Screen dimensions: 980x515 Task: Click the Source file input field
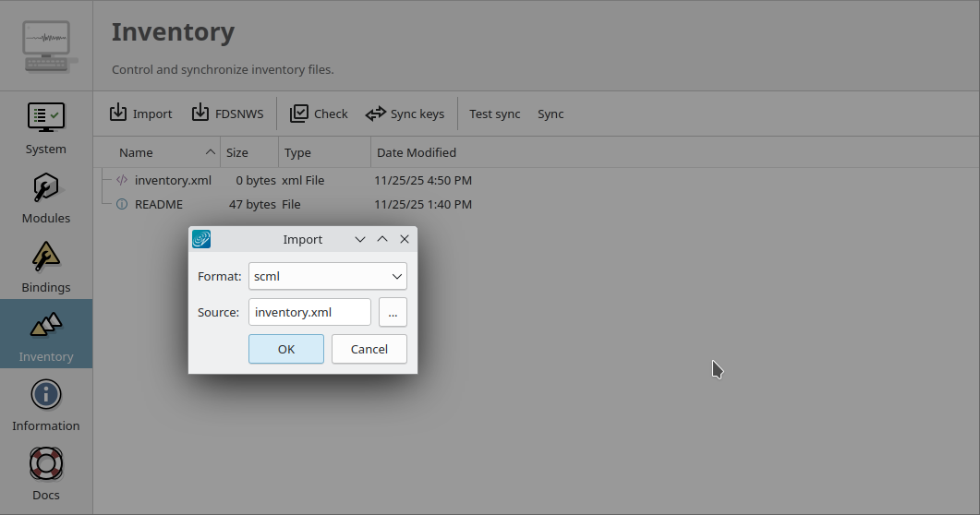(309, 312)
